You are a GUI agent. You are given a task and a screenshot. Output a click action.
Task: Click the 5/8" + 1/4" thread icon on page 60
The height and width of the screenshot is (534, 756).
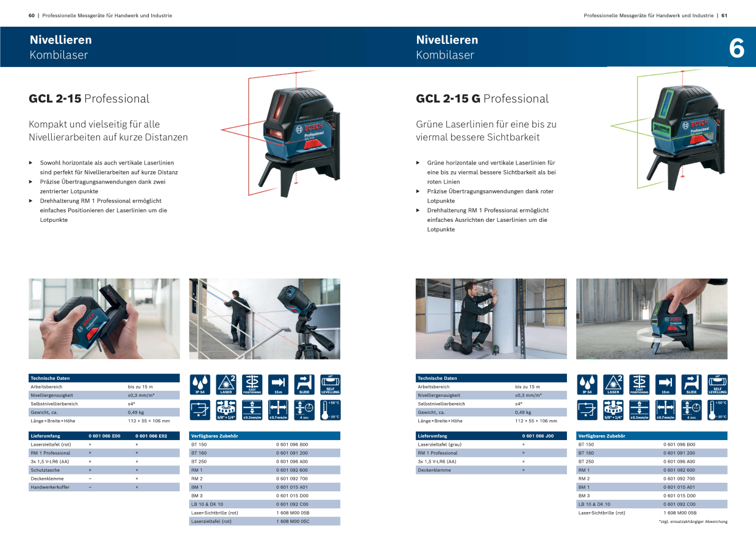pos(226,410)
